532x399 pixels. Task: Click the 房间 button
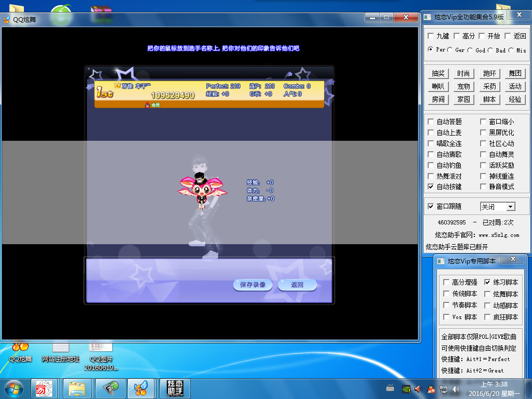point(438,99)
